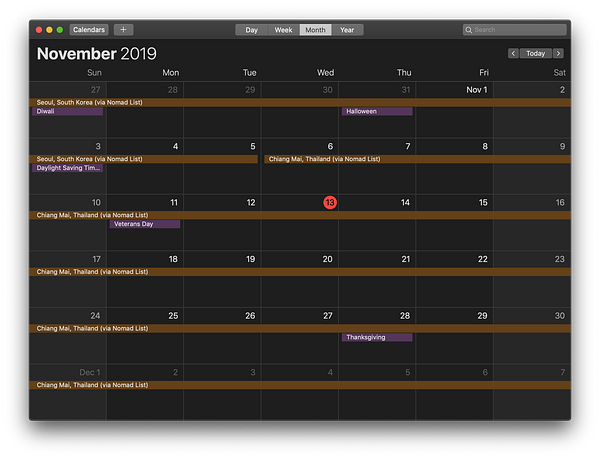Select Seoul, South Korea event starting November 3
The image size is (600, 459).
pos(143,159)
